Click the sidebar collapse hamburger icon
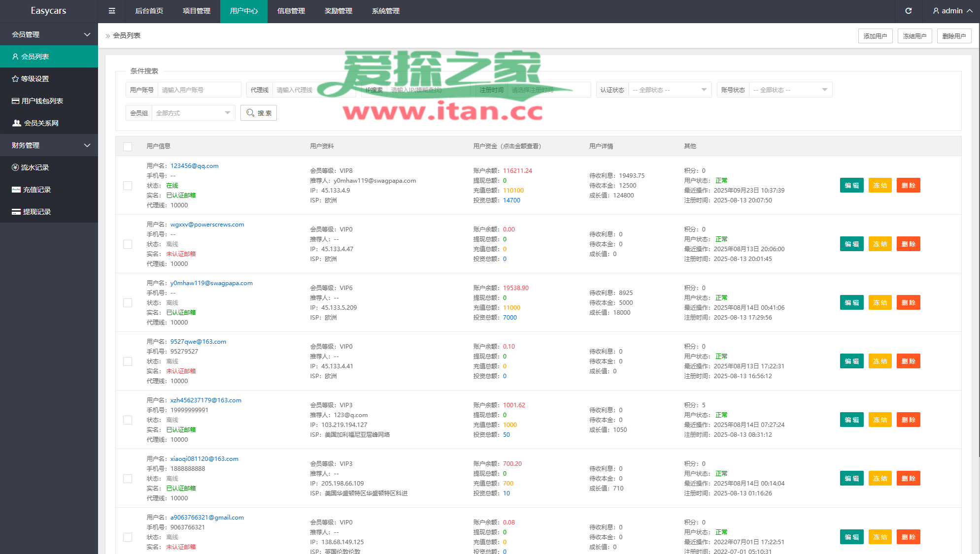This screenshot has width=980, height=554. [x=112, y=11]
